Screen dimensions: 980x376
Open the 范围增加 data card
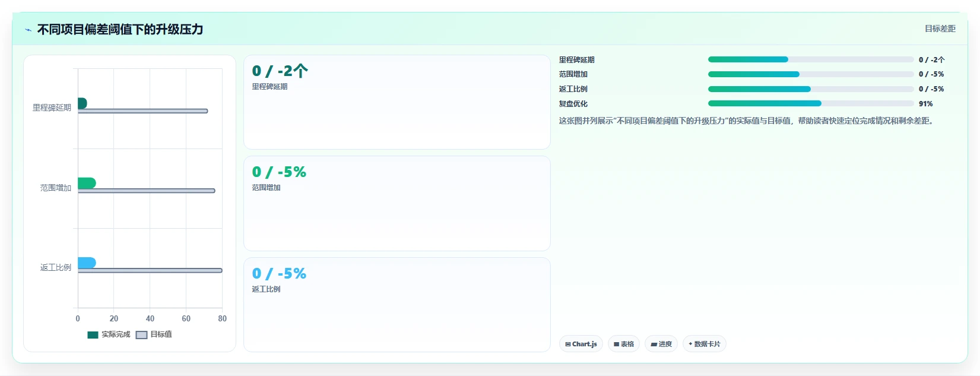(x=397, y=203)
